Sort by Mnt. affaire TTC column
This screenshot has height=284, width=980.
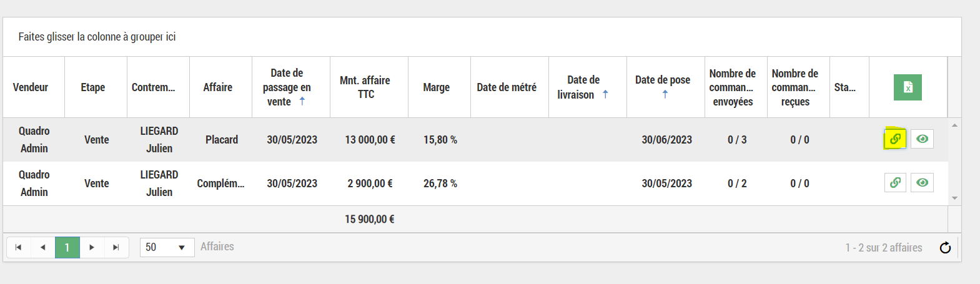(365, 87)
